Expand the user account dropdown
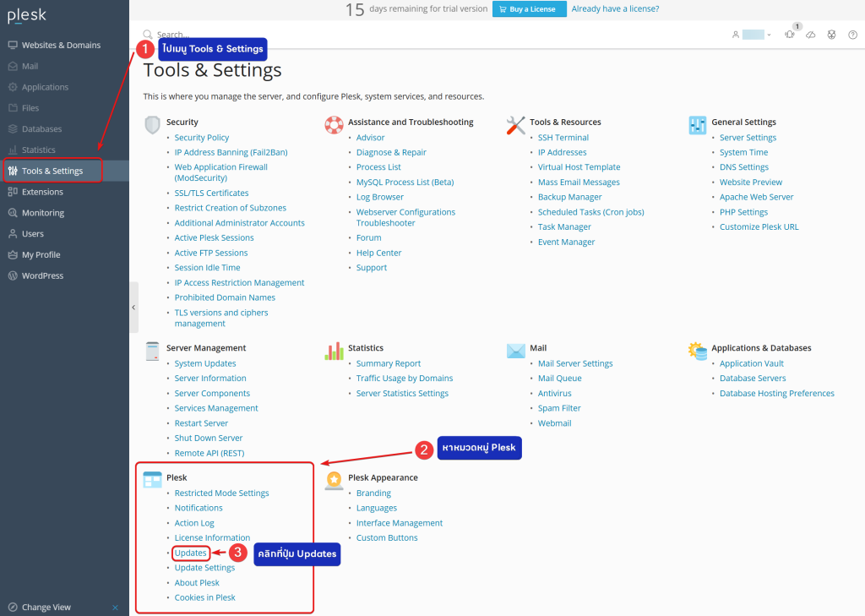The image size is (865, 616). coord(753,35)
